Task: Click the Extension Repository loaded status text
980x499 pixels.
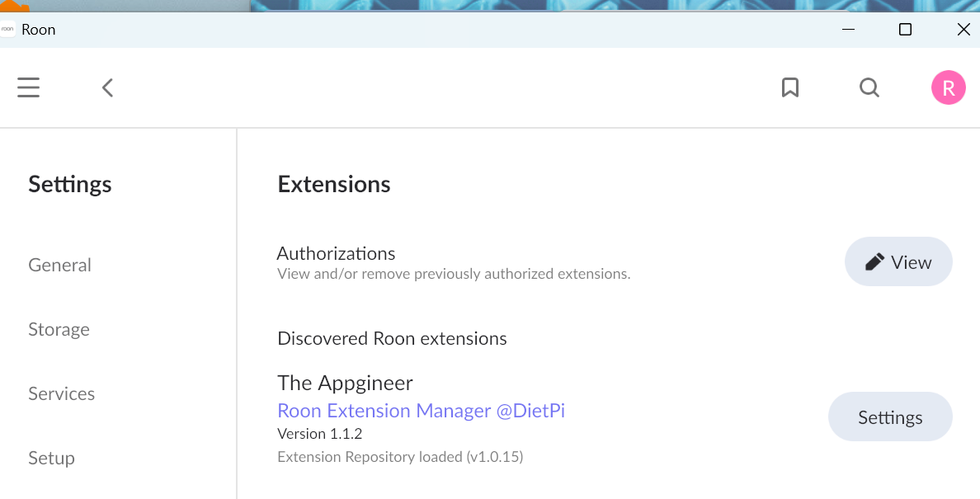Action: coord(400,456)
